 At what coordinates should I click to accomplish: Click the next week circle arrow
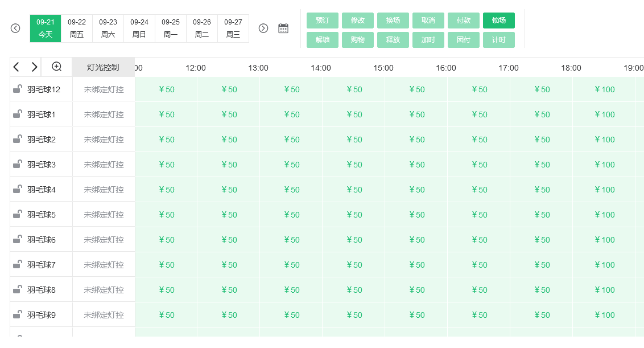pyautogui.click(x=263, y=28)
